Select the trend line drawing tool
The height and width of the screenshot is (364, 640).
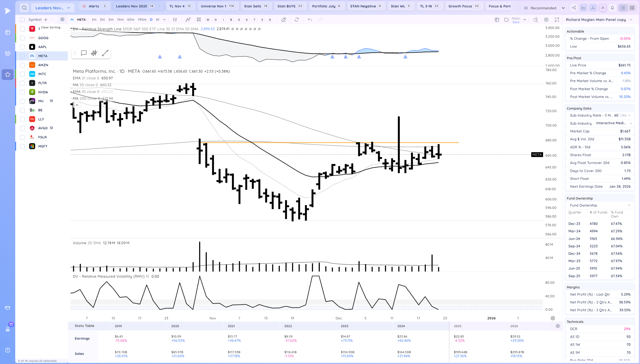[x=105, y=53]
